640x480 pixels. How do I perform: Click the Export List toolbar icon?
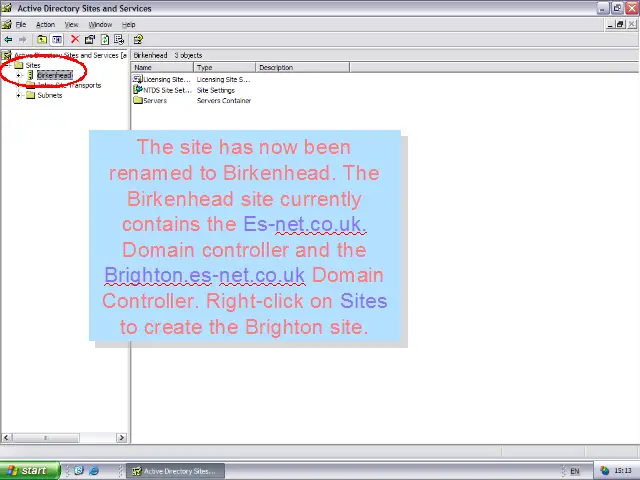coord(119,40)
